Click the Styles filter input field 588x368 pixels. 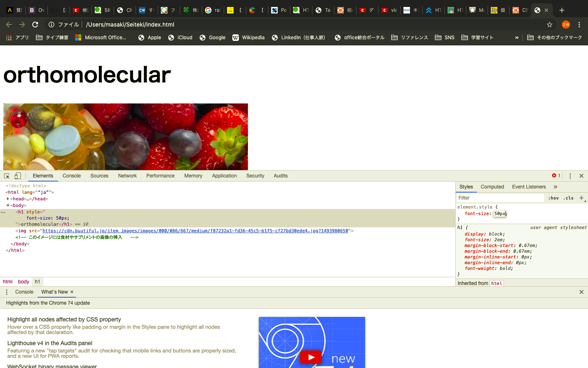500,198
